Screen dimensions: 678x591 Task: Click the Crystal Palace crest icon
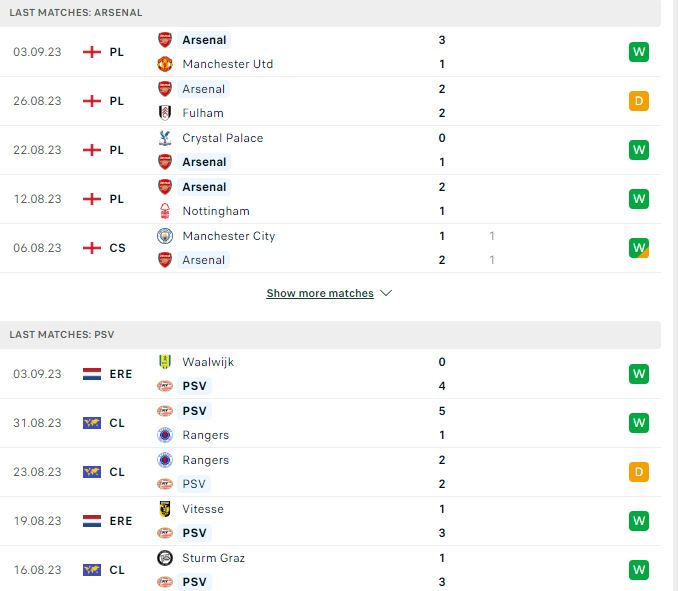click(x=165, y=138)
